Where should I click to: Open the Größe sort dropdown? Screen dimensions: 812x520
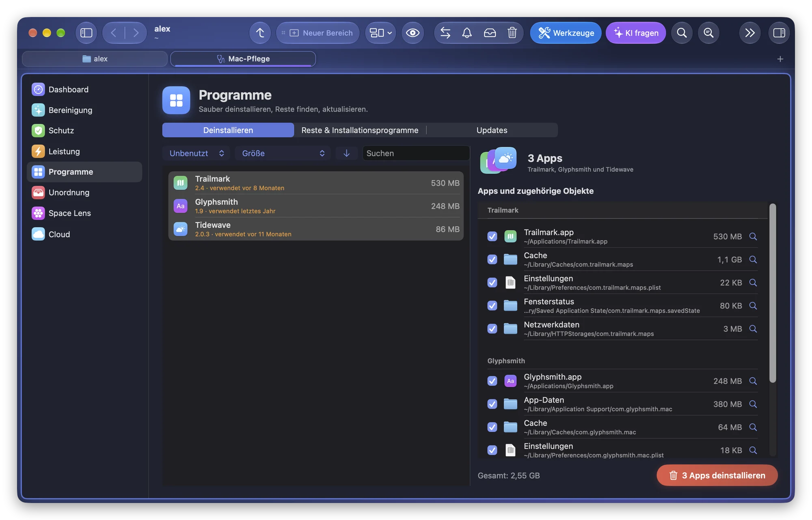[x=283, y=153]
